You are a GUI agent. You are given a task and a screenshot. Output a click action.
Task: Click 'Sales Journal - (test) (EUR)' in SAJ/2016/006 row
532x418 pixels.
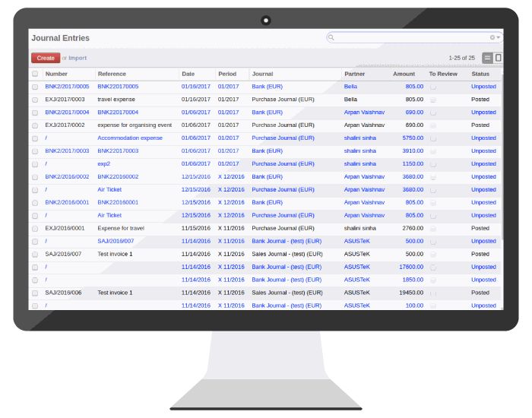287,293
